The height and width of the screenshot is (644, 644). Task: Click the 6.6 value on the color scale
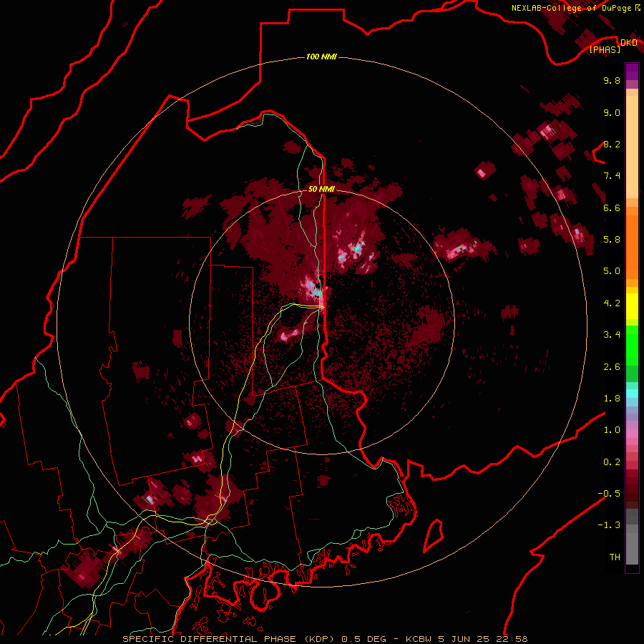[612, 208]
